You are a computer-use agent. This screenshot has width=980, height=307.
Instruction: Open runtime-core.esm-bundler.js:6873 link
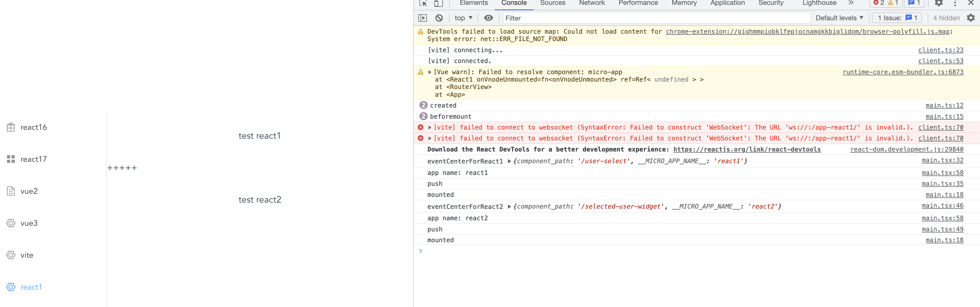pos(903,72)
